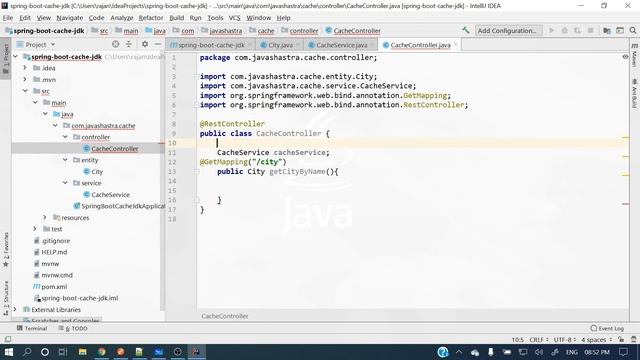
Task: Open Windows notification center icon
Action: [623, 352]
